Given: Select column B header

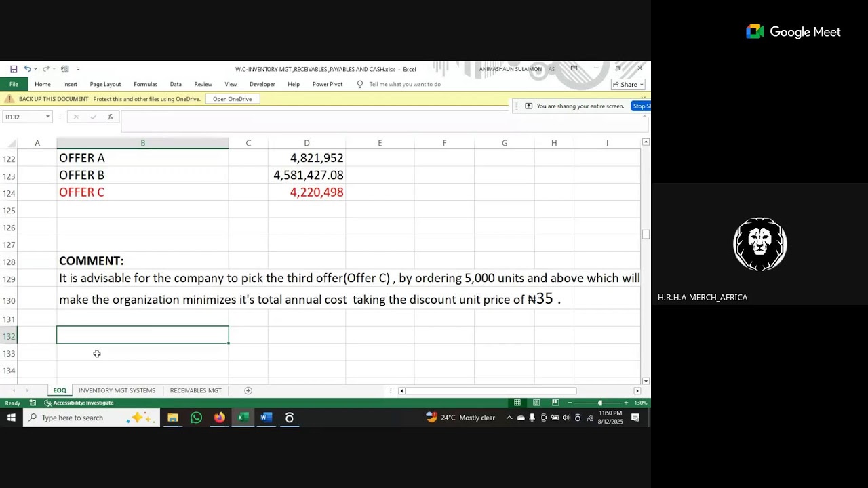Looking at the screenshot, I should pos(142,143).
